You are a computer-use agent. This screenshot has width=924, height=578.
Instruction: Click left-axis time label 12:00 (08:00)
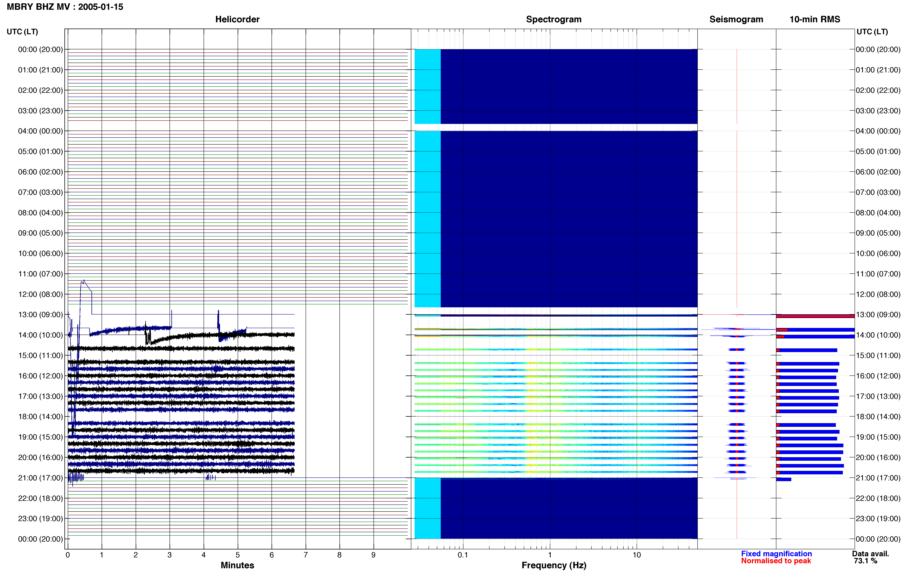coord(41,294)
